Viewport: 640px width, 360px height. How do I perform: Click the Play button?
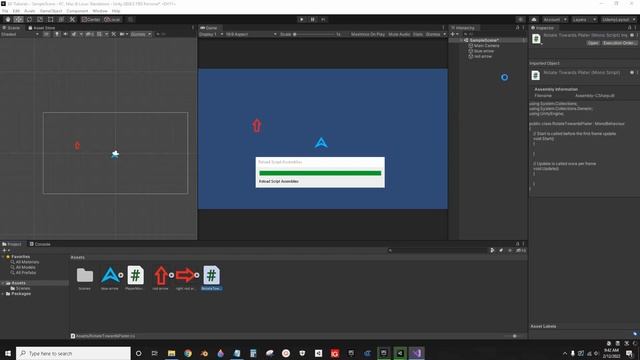(x=302, y=20)
